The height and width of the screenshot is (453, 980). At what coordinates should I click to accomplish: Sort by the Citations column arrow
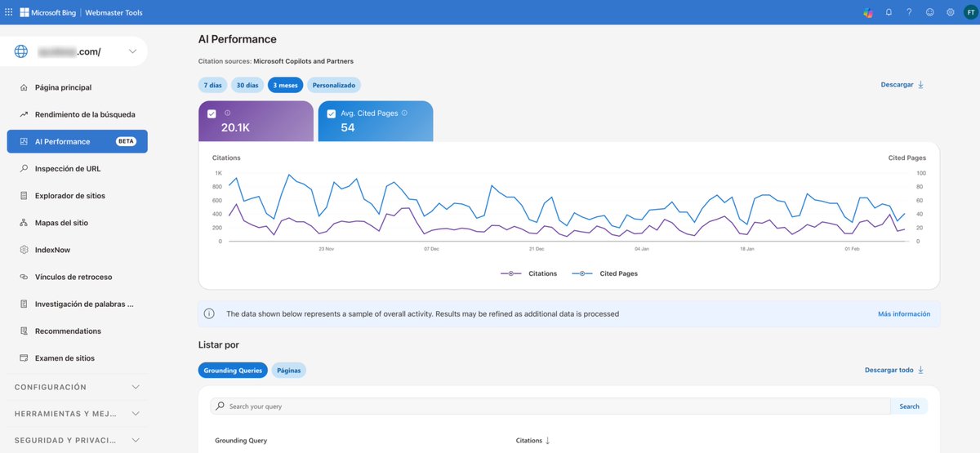[x=547, y=441]
